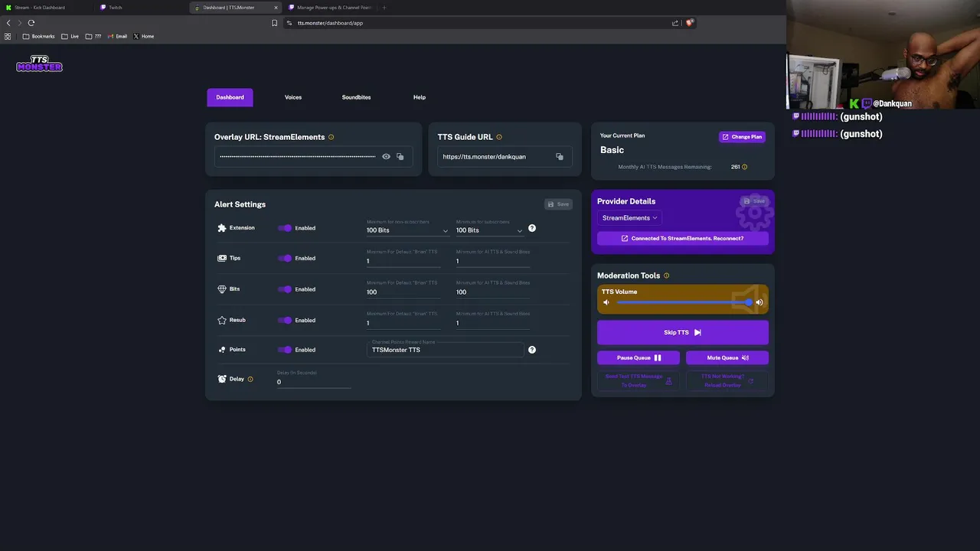Show the hidden overlay URL with eye icon

[386, 157]
